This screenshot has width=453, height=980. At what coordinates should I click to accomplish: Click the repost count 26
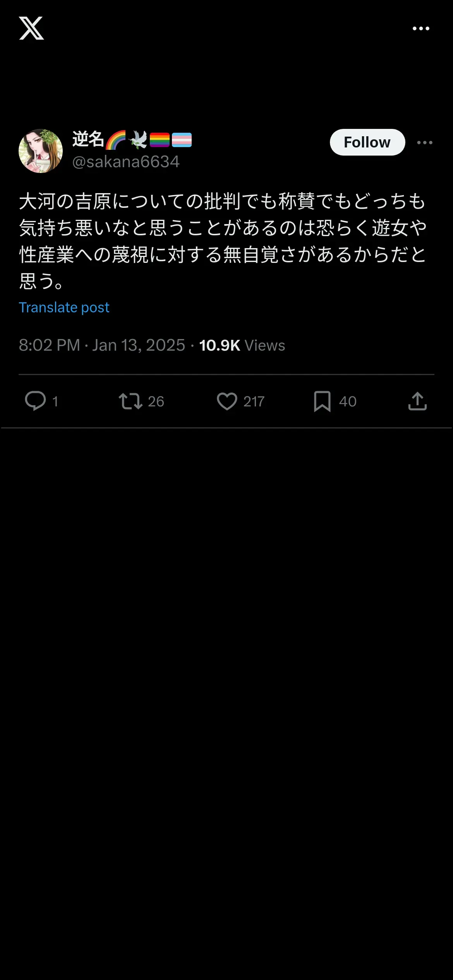pyautogui.click(x=156, y=401)
